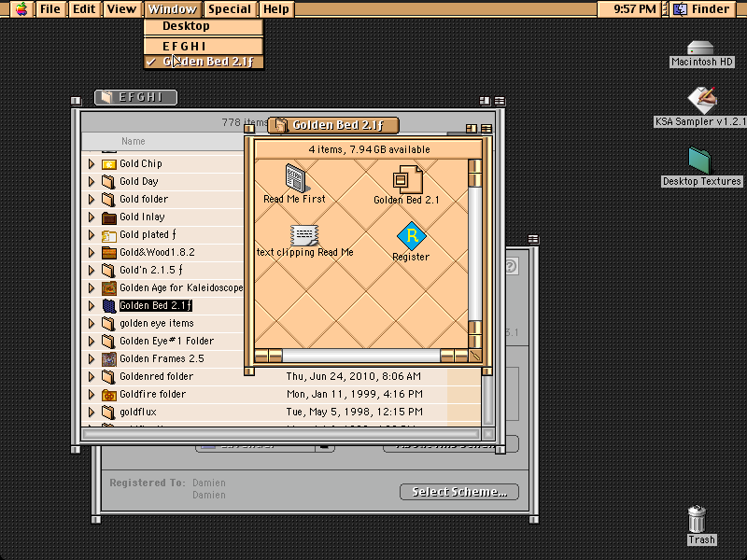Viewport: 747px width, 560px height.
Task: Select the text clipping Read Me icon
Action: pos(304,235)
